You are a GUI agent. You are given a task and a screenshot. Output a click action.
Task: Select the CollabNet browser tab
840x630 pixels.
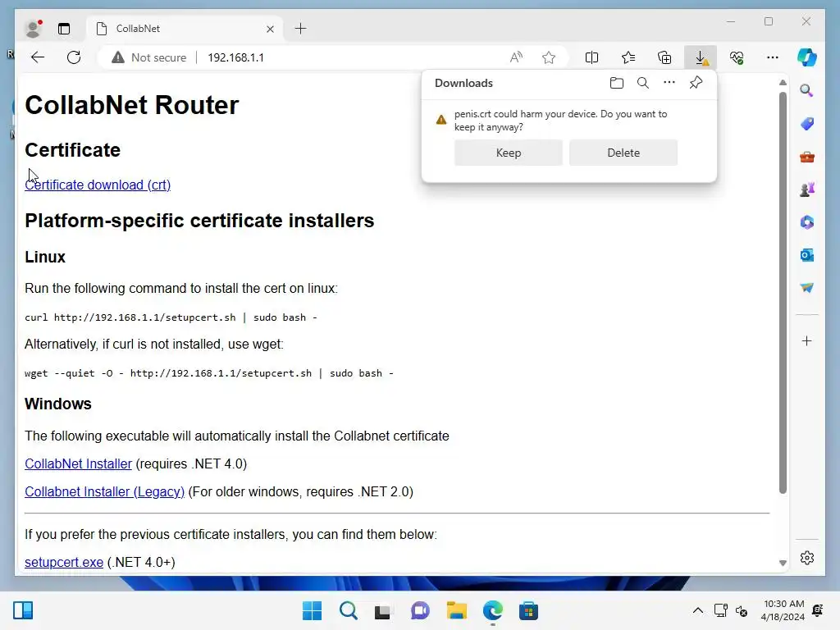click(x=185, y=29)
